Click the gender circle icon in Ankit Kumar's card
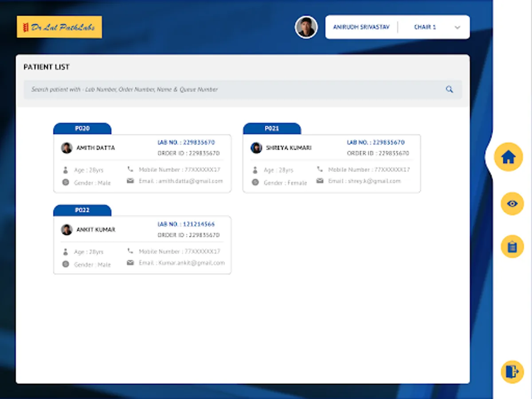Viewport: 532px width, 399px height. [x=66, y=264]
